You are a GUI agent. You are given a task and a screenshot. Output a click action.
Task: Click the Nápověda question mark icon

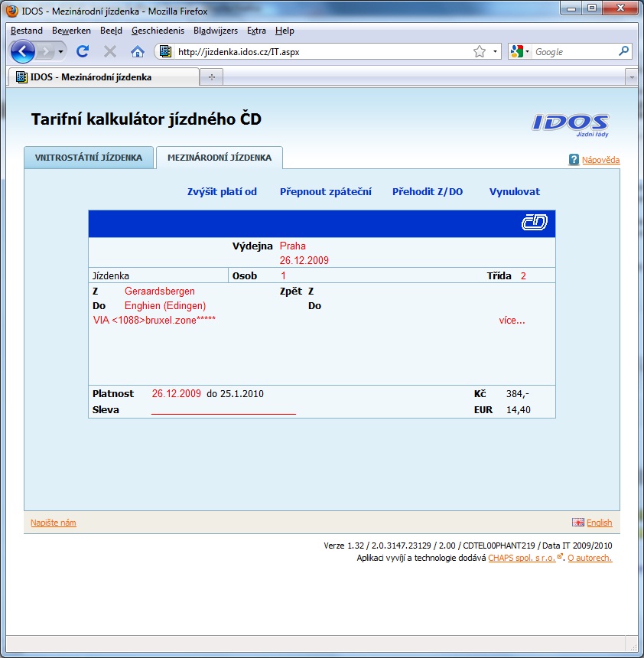tap(574, 159)
